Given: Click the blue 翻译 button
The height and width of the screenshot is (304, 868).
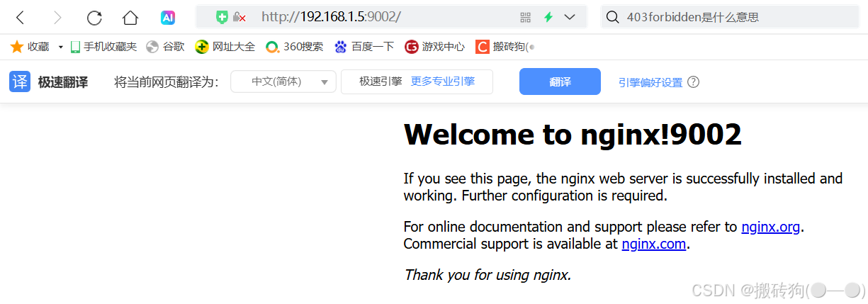Looking at the screenshot, I should point(560,81).
